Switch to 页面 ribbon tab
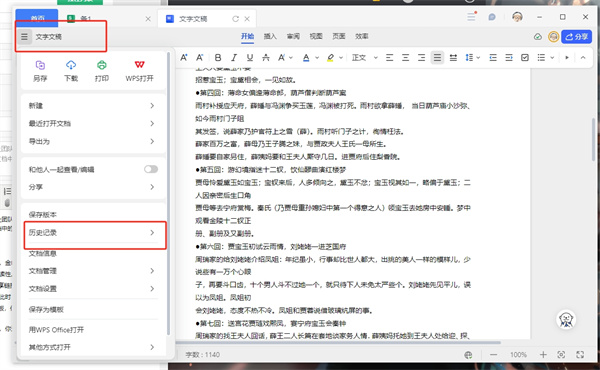The height and width of the screenshot is (370, 600). [339, 36]
